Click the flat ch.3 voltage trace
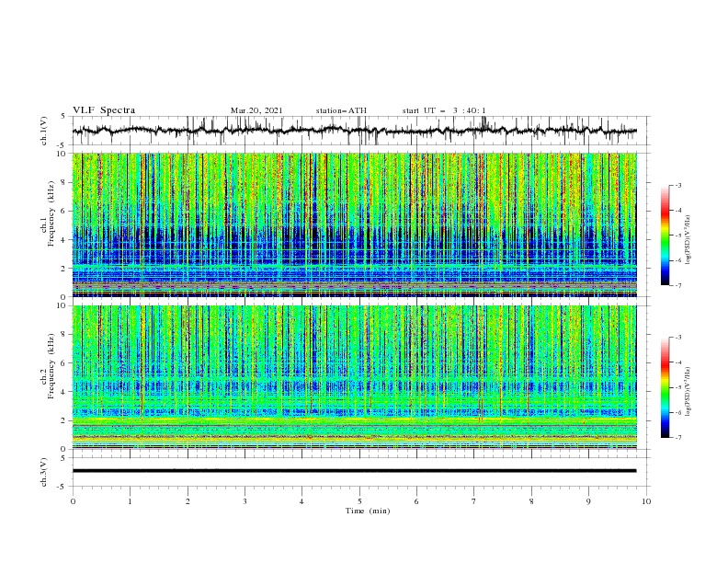This screenshot has width=728, height=563. point(355,471)
